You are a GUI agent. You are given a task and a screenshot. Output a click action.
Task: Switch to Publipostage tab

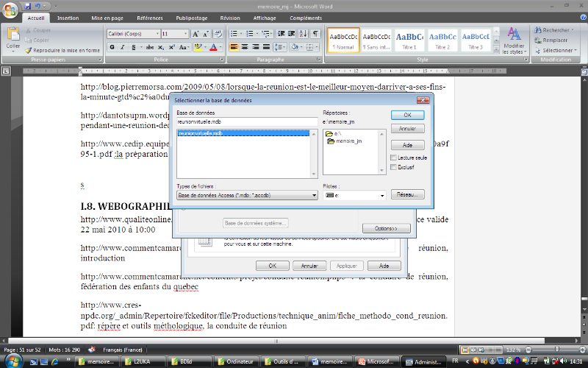[x=192, y=18]
